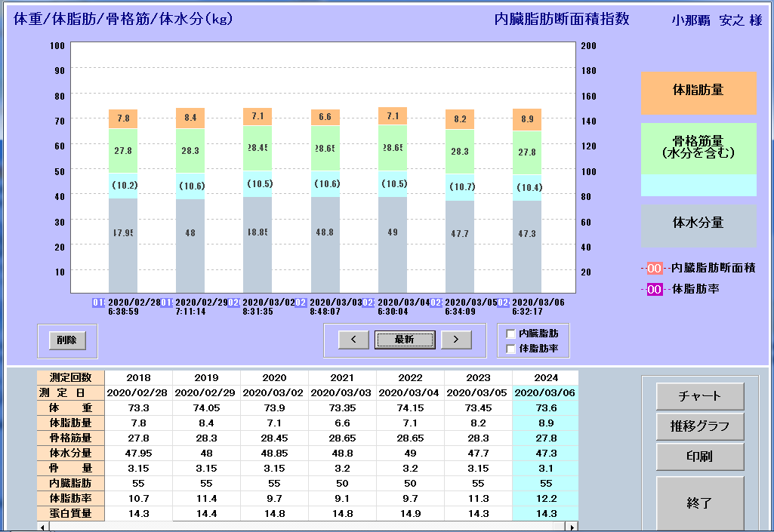Click date cell 2020/03/06 in table
774x532 pixels.
click(x=545, y=393)
